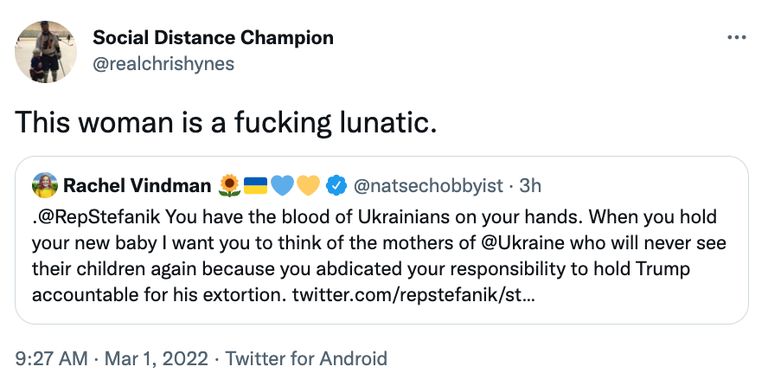Click the main tweet text 'This woman is…'
Screen dimensions: 768x386
(226, 122)
